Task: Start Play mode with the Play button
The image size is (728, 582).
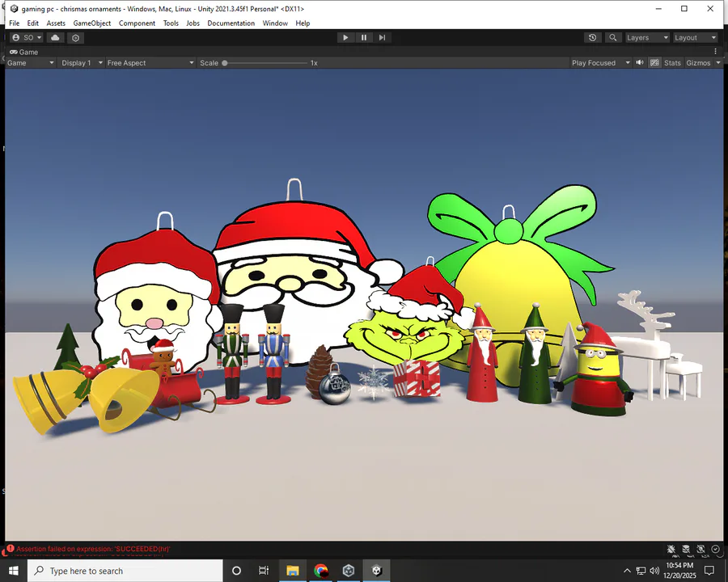Action: tap(345, 38)
